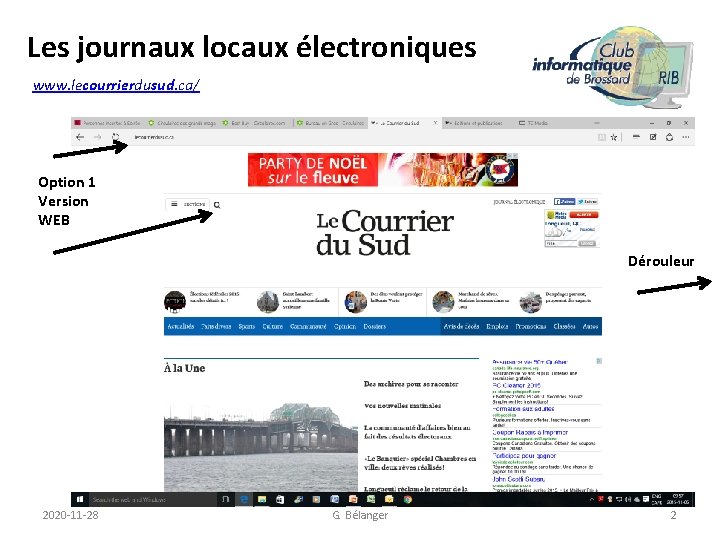Click the browser address bar field

(358, 137)
